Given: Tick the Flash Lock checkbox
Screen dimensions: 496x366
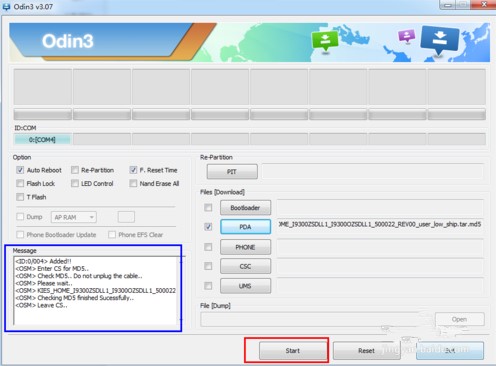Looking at the screenshot, I should 20,183.
